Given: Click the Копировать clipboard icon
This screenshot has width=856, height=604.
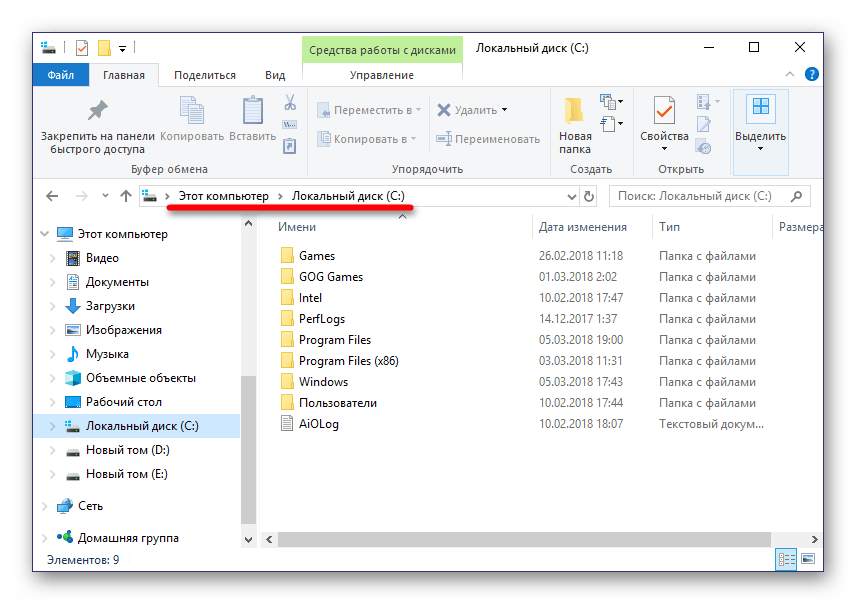Looking at the screenshot, I should (192, 110).
